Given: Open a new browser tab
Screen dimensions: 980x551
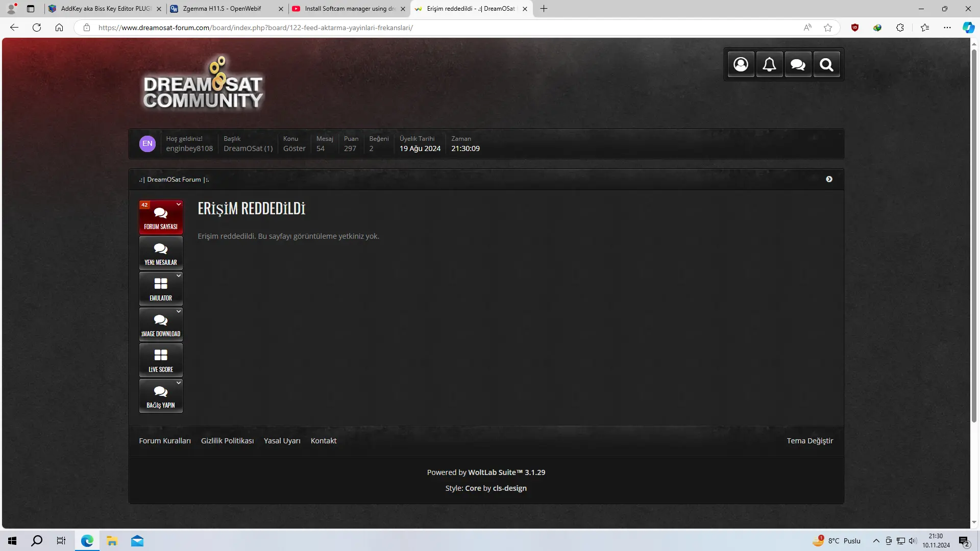Looking at the screenshot, I should click(x=544, y=9).
